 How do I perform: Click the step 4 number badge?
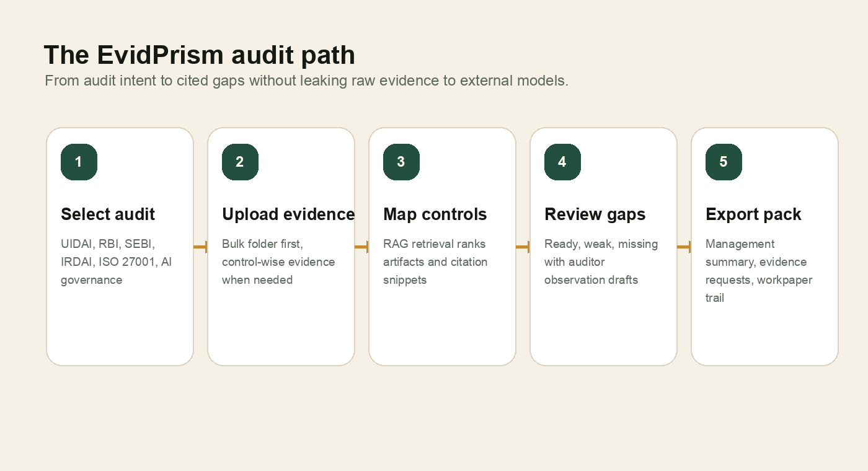562,162
